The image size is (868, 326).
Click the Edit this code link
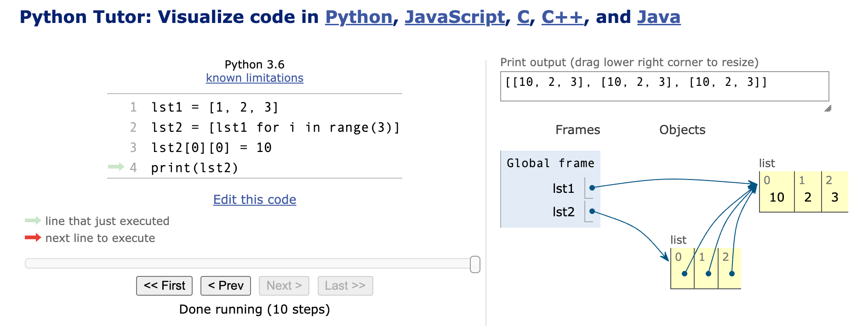[x=255, y=200]
